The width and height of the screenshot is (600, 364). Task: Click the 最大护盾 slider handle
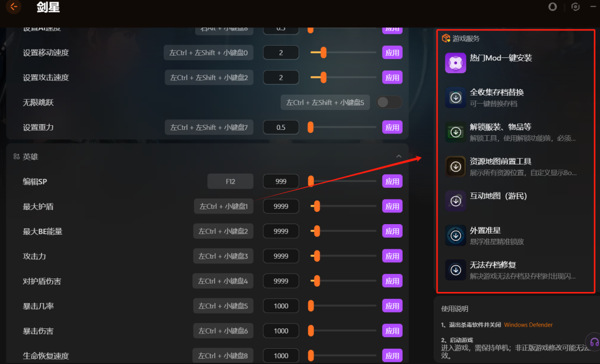[317, 206]
